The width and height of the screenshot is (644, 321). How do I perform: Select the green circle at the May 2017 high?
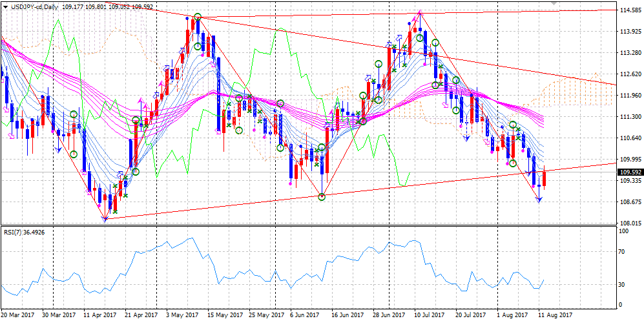[198, 17]
